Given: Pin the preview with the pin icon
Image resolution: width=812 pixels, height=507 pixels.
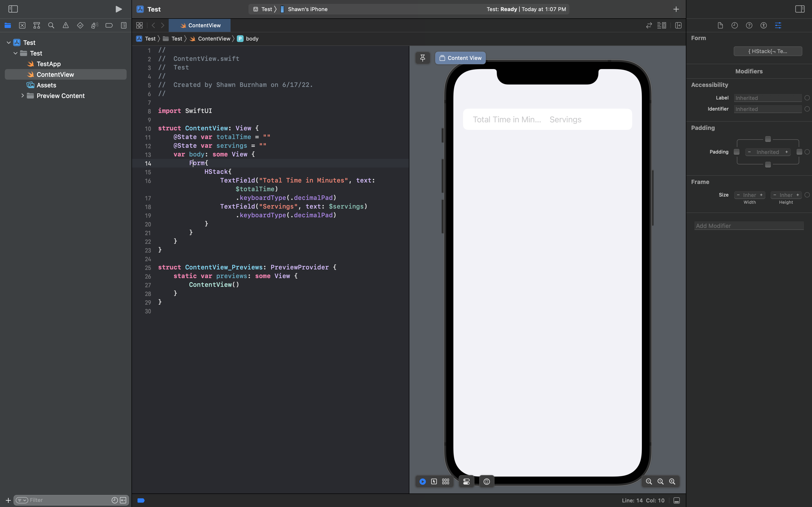Looking at the screenshot, I should tap(422, 58).
